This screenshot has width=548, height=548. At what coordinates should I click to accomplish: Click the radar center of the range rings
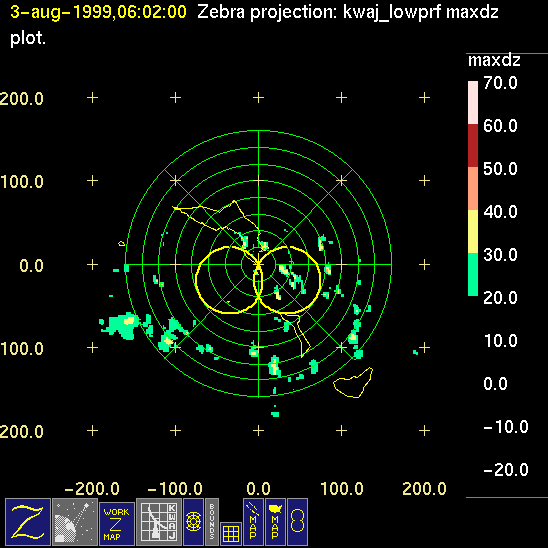(258, 264)
